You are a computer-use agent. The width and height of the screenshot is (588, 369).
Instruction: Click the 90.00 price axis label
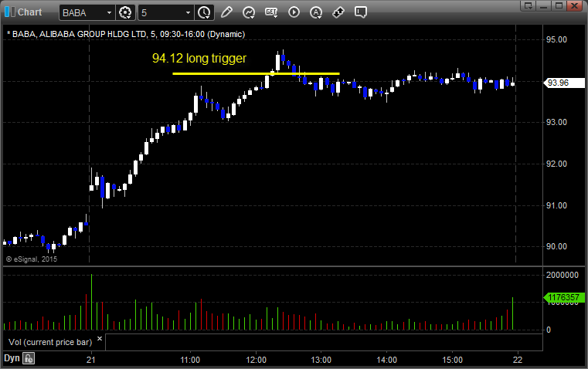556,246
